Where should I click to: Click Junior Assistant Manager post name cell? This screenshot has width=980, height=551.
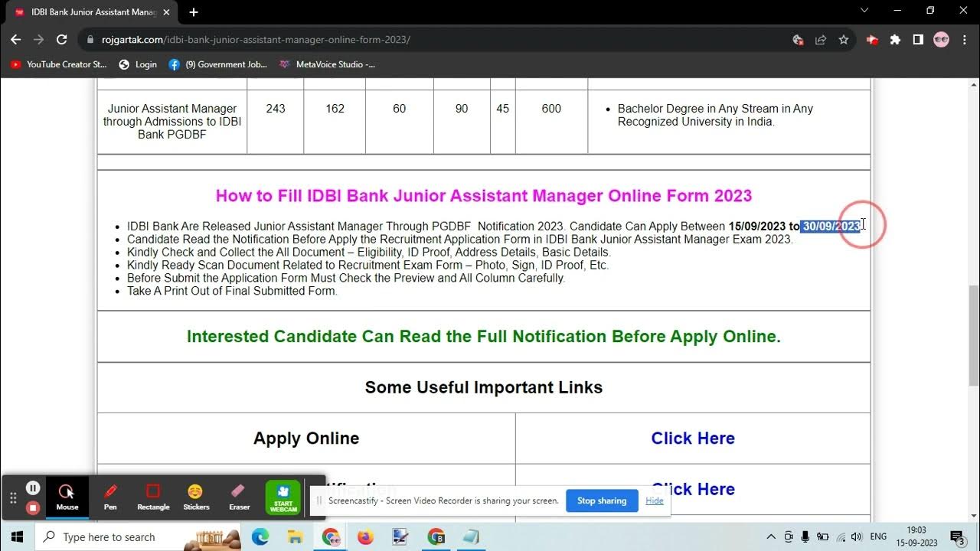pyautogui.click(x=172, y=122)
